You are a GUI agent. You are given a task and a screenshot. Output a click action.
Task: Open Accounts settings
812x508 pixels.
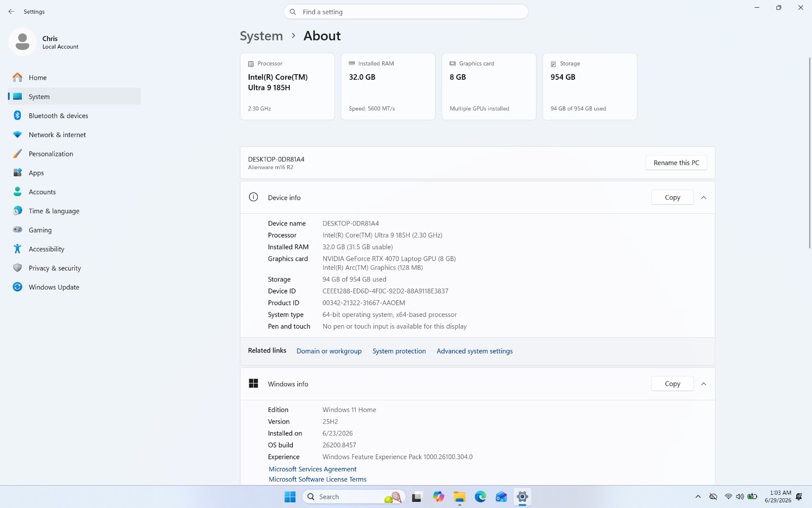[x=75, y=192]
